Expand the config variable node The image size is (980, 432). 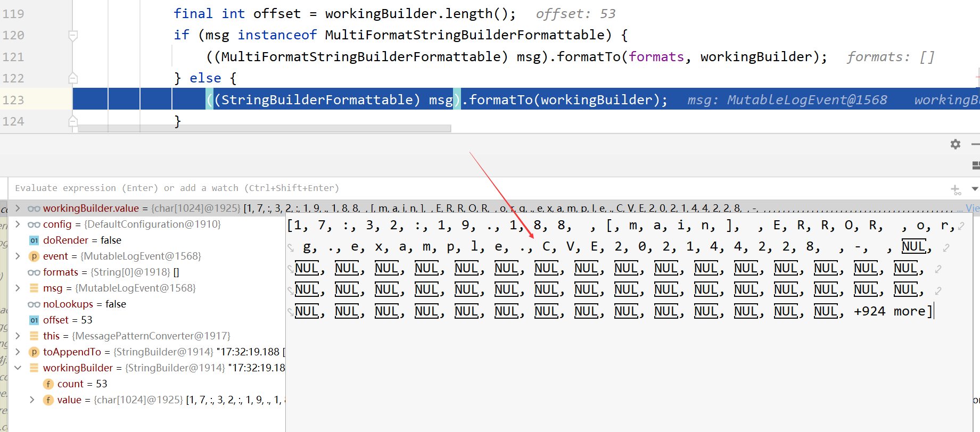pyautogui.click(x=18, y=225)
